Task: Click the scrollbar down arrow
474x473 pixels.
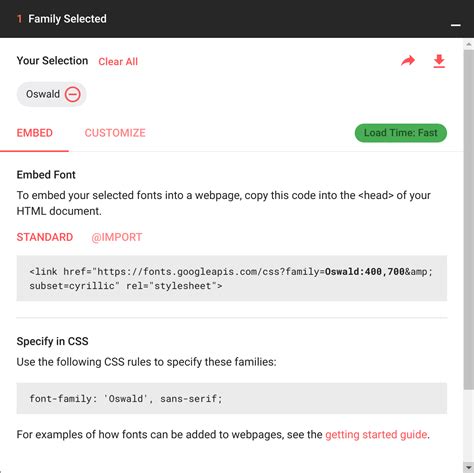Action: tap(469, 468)
